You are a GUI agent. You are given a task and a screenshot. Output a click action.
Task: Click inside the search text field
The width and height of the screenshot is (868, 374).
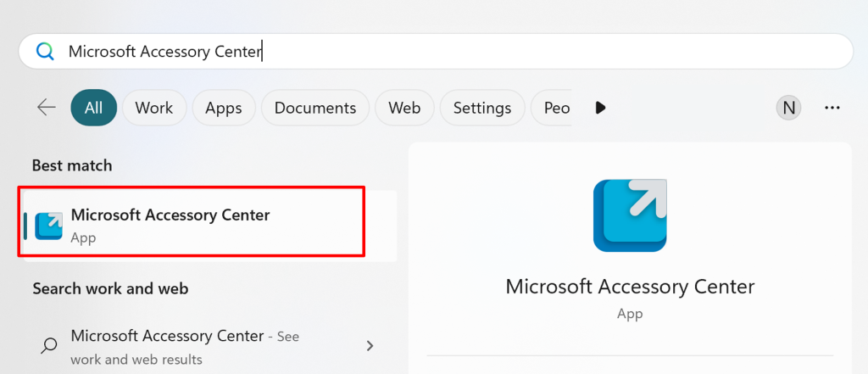436,52
